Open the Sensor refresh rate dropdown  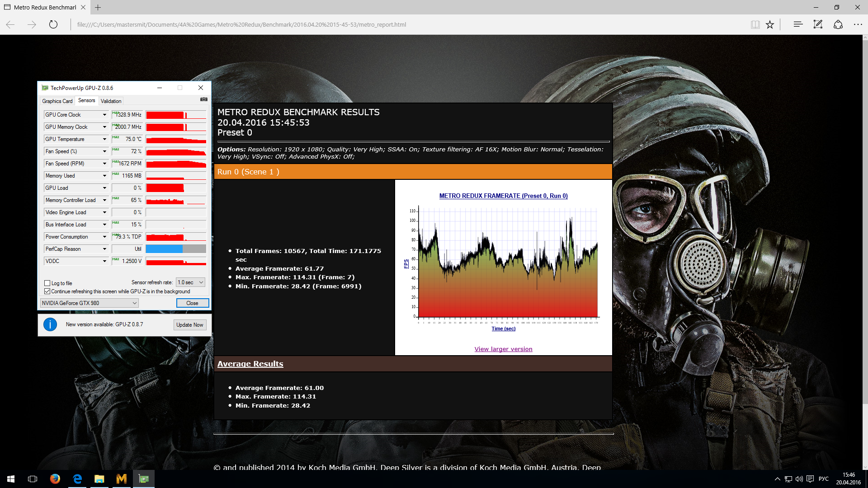click(x=190, y=282)
